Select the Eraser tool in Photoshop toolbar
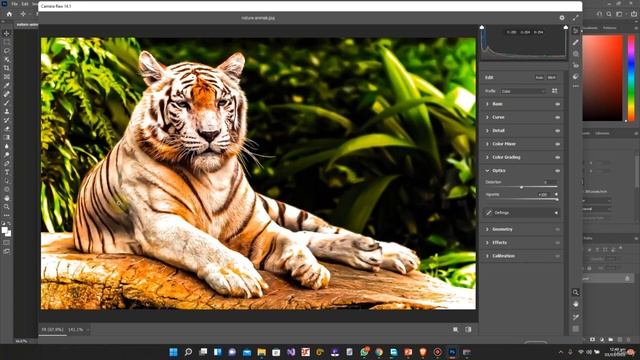The image size is (640, 360). coord(7,129)
